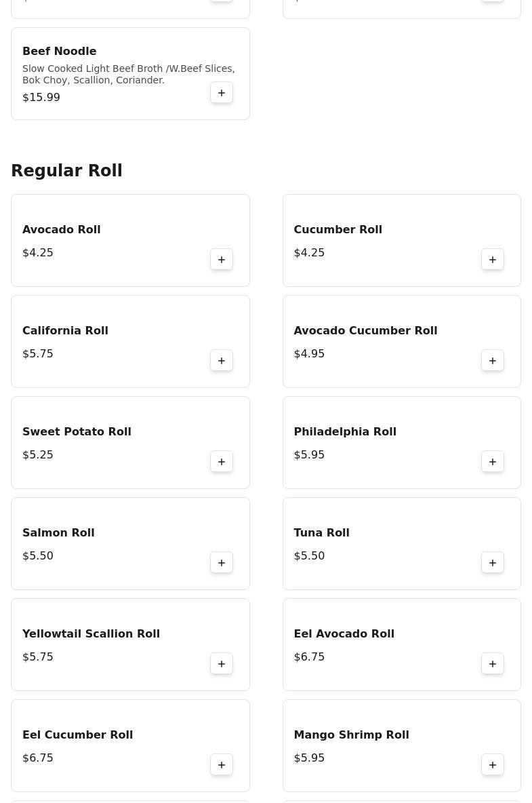The width and height of the screenshot is (532, 803).
Task: Select the Beef Noodle description text
Action: click(128, 75)
